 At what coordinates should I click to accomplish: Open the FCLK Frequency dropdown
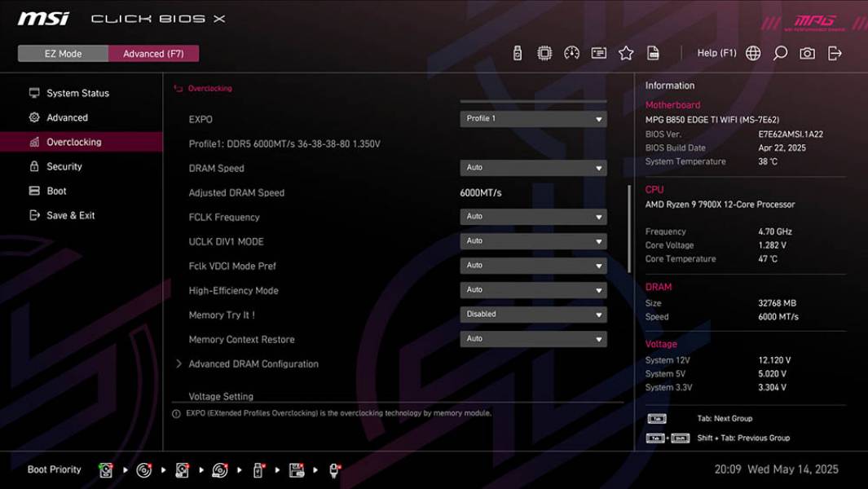click(533, 217)
